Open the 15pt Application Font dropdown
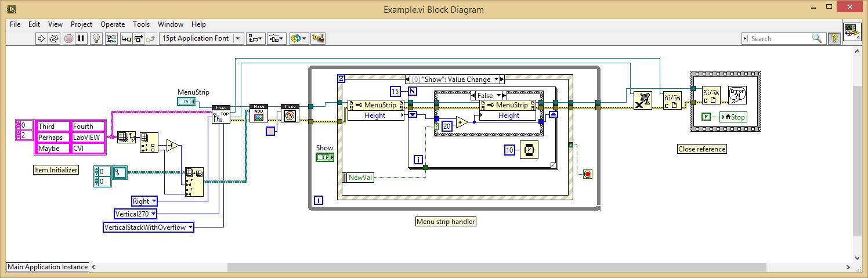The width and height of the screenshot is (868, 278). [x=201, y=39]
